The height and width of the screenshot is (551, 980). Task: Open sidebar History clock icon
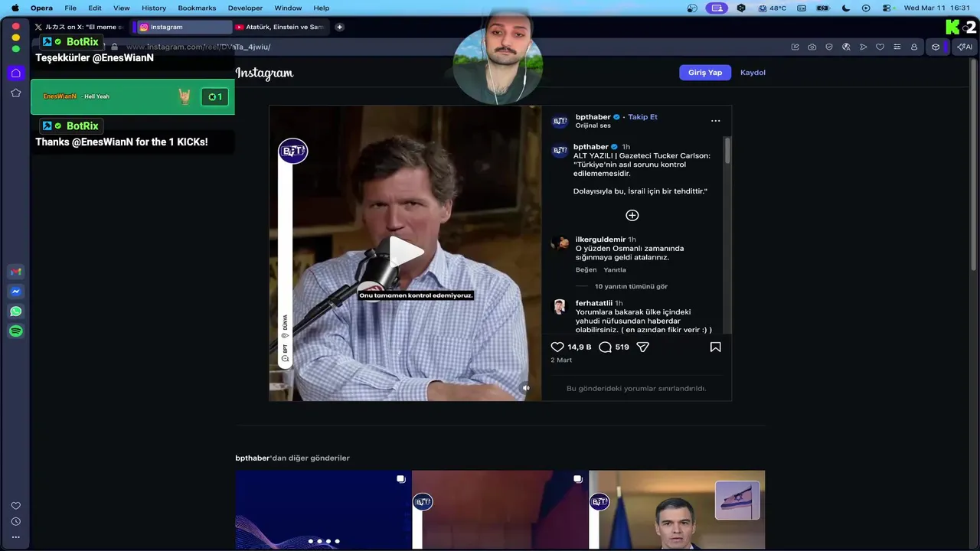(15, 522)
